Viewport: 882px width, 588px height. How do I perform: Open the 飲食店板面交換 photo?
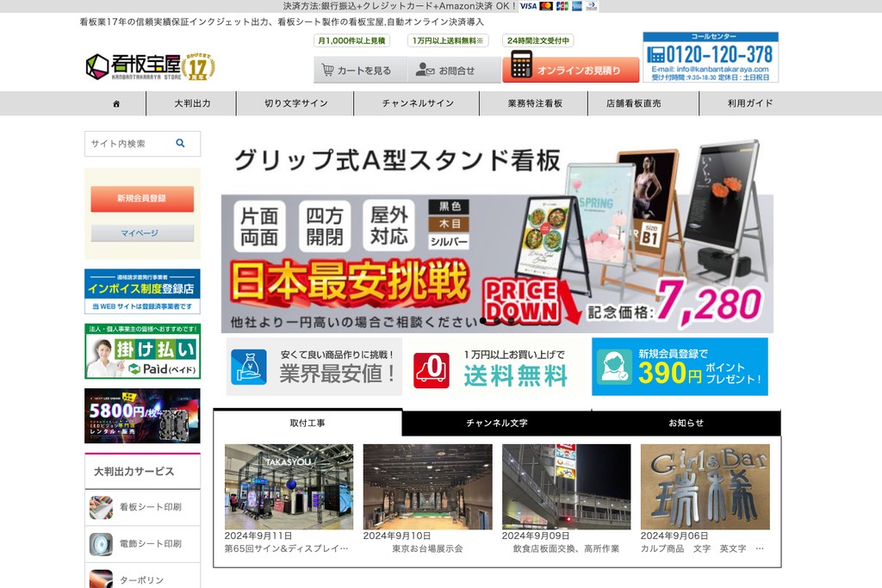[x=567, y=486]
